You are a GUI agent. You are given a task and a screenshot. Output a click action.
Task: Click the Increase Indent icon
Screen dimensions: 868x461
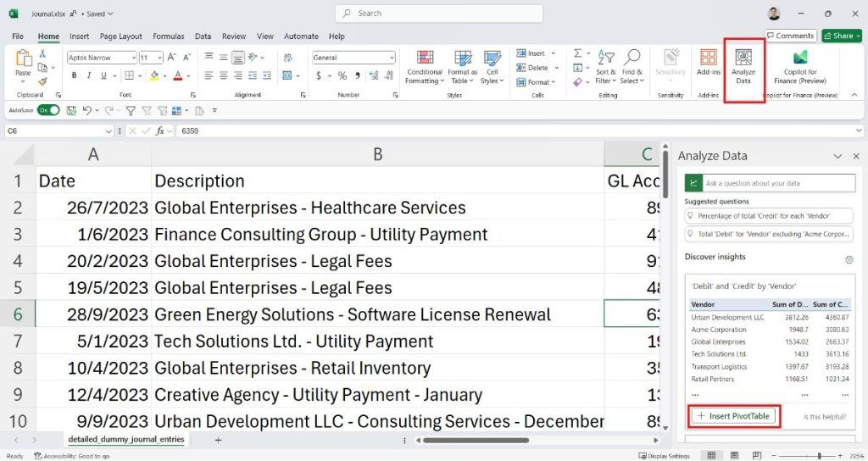coord(267,75)
